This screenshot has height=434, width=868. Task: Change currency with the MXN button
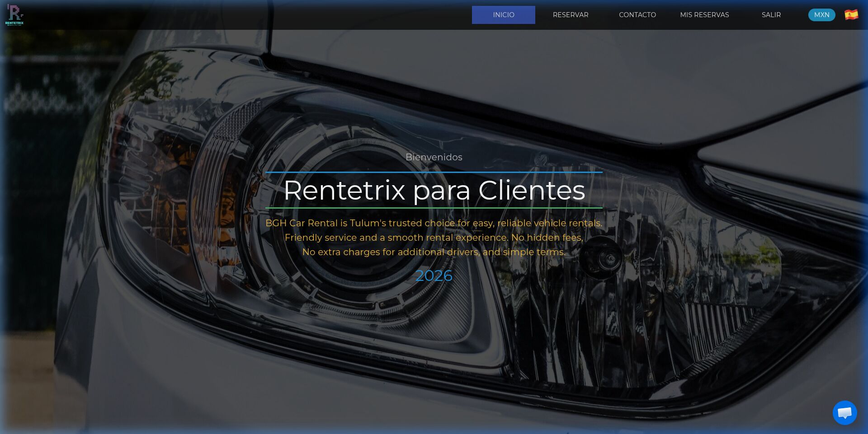pyautogui.click(x=821, y=15)
